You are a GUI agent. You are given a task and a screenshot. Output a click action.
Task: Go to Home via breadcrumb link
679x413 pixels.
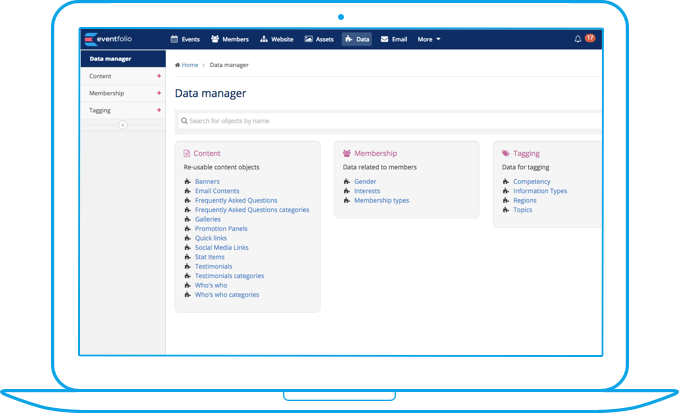pos(190,65)
